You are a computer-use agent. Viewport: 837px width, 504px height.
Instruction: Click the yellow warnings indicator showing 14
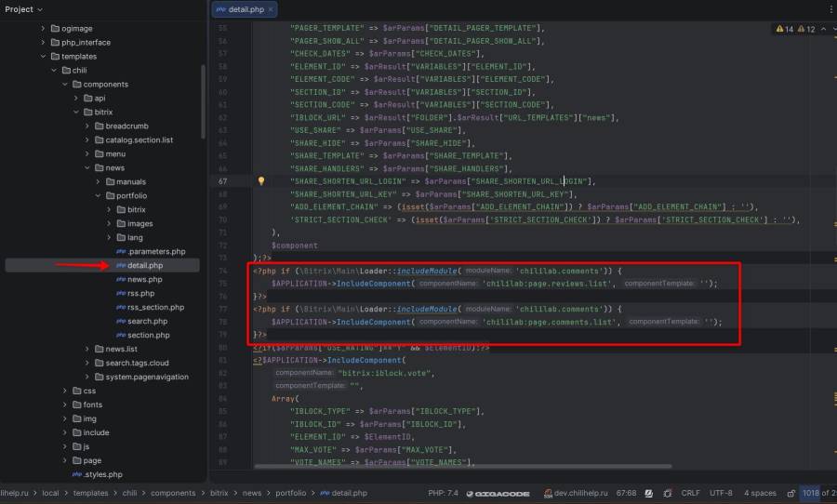click(x=783, y=30)
